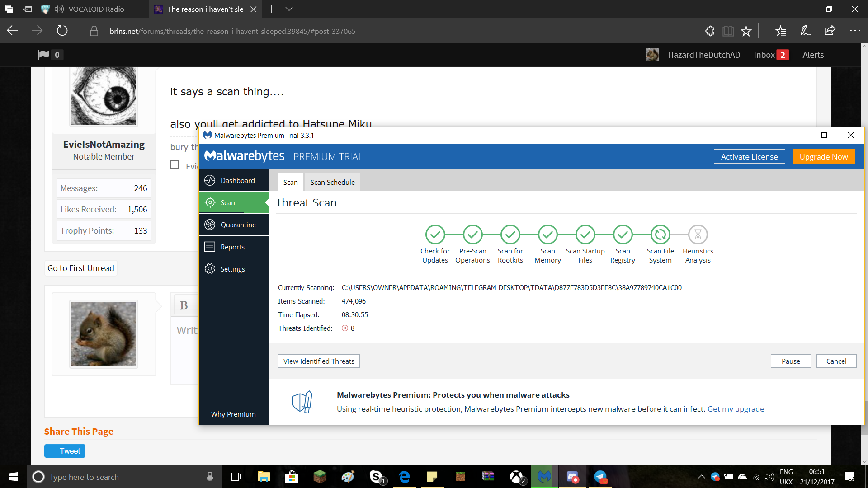Open the Quarantine section
Image resolution: width=868 pixels, height=488 pixels.
[x=234, y=225]
